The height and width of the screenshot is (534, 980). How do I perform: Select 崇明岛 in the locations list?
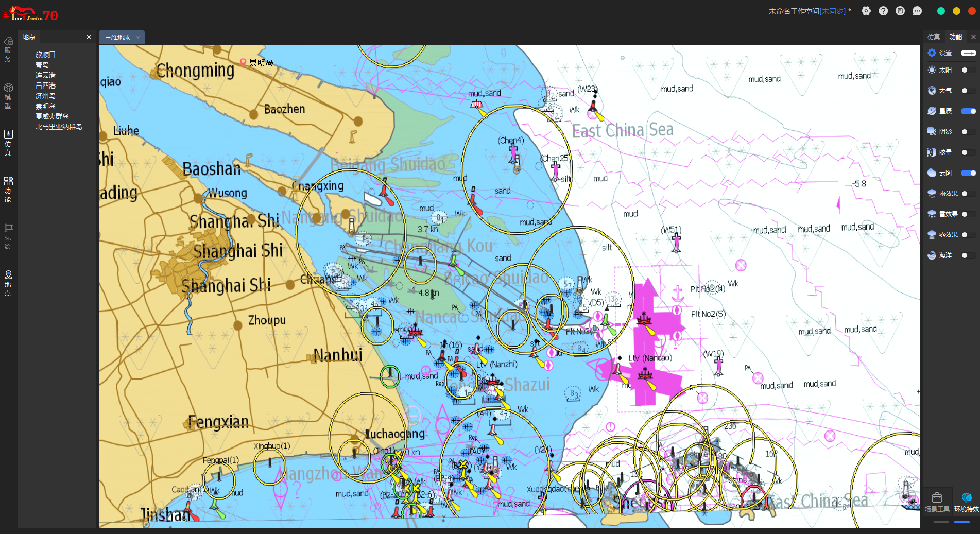(45, 106)
